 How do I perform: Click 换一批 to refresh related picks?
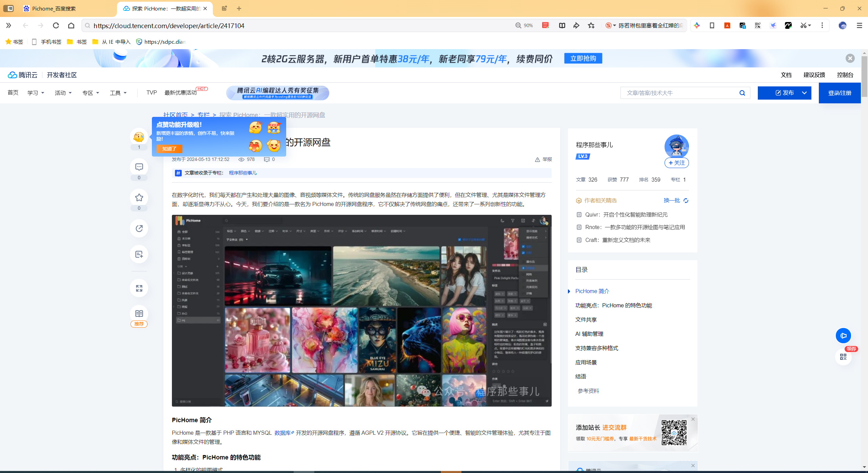[x=672, y=201]
